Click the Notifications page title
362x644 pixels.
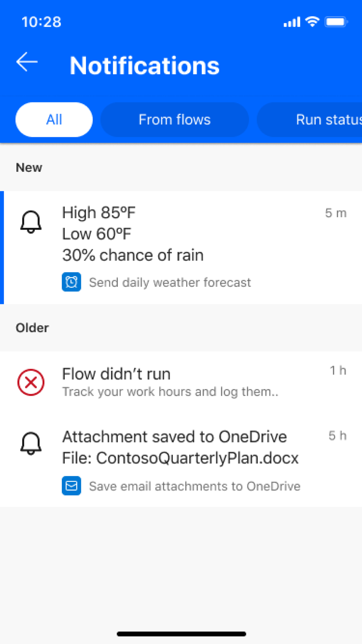point(144,66)
